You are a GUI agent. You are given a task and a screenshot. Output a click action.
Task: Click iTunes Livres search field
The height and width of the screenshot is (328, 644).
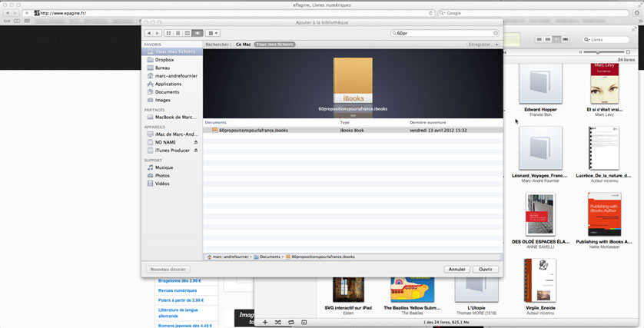[606, 39]
